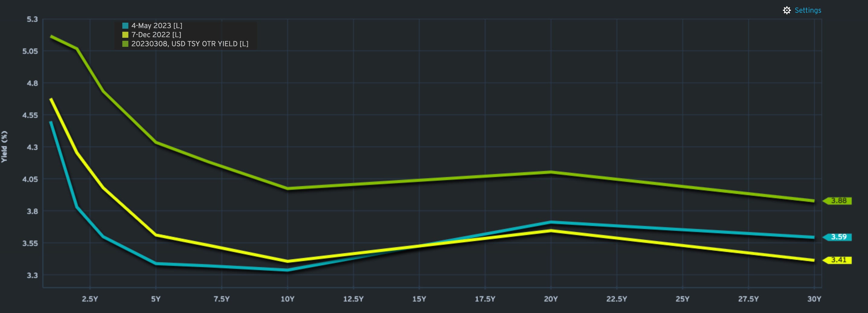Click the 3.59 end-value label
Screen dimensions: 868x313
pyautogui.click(x=838, y=237)
